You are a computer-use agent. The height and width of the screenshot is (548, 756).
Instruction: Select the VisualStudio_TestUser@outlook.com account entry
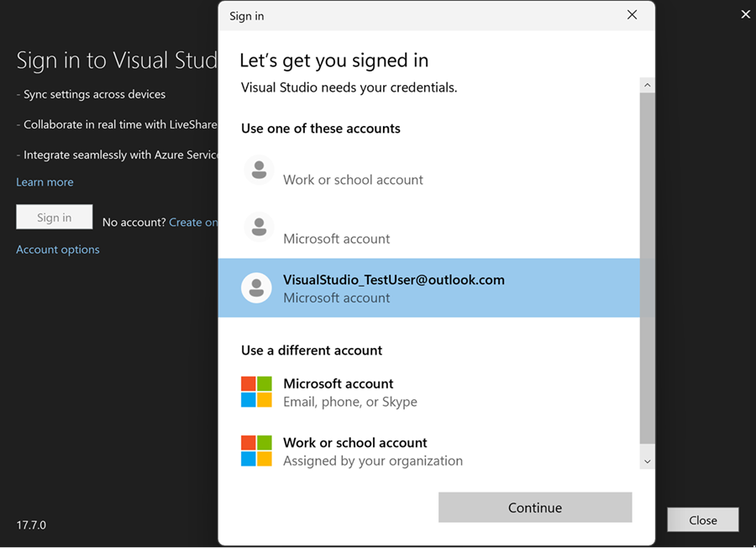(x=394, y=288)
